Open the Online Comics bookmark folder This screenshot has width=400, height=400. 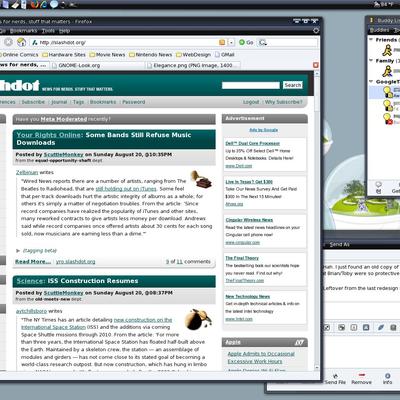point(19,54)
